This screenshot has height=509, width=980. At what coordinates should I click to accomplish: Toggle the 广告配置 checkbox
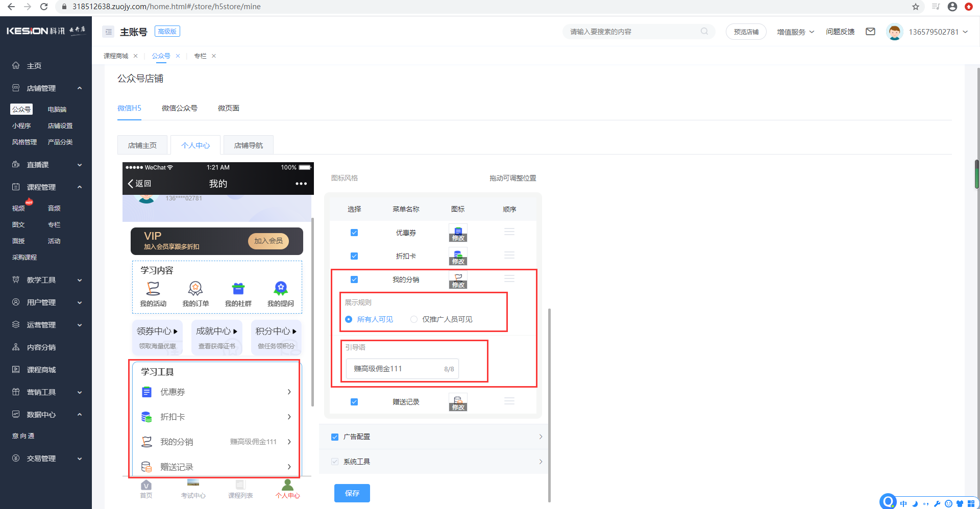click(335, 437)
